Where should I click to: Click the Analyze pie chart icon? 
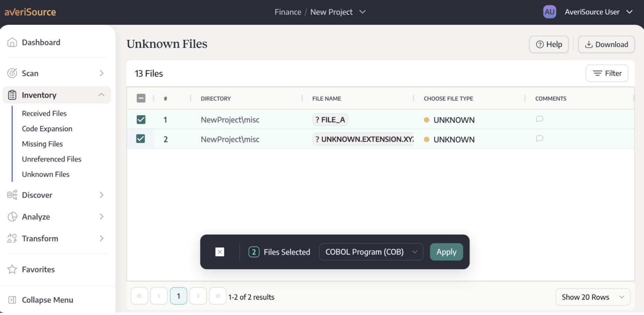(x=12, y=217)
